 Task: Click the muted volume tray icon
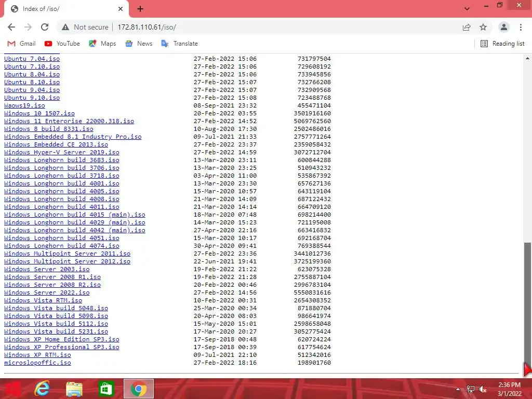tap(483, 389)
